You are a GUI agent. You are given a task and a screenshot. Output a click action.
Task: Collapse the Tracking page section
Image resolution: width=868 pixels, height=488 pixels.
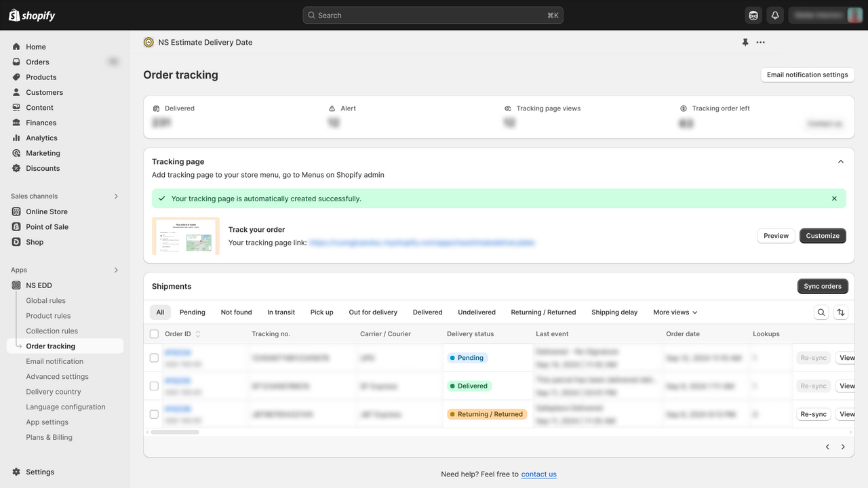841,161
